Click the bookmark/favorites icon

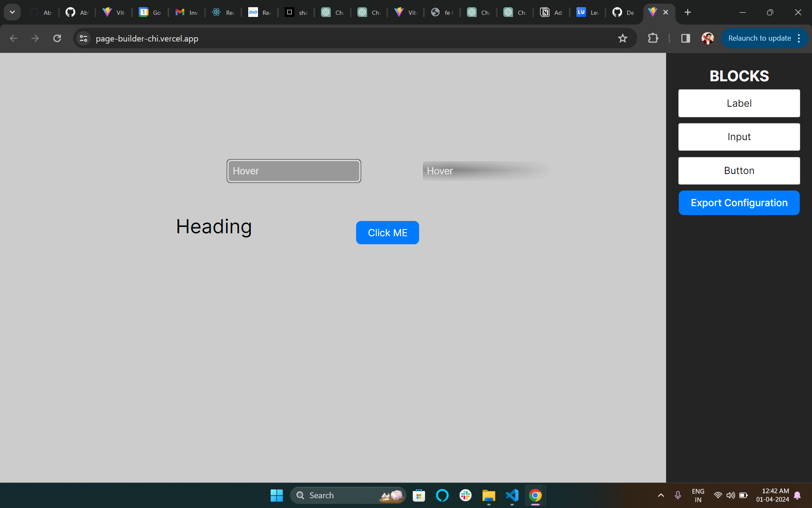pyautogui.click(x=623, y=38)
